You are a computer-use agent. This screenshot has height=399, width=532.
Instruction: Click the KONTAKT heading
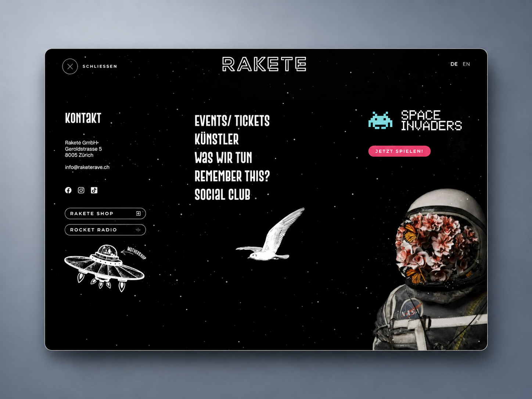pos(83,118)
